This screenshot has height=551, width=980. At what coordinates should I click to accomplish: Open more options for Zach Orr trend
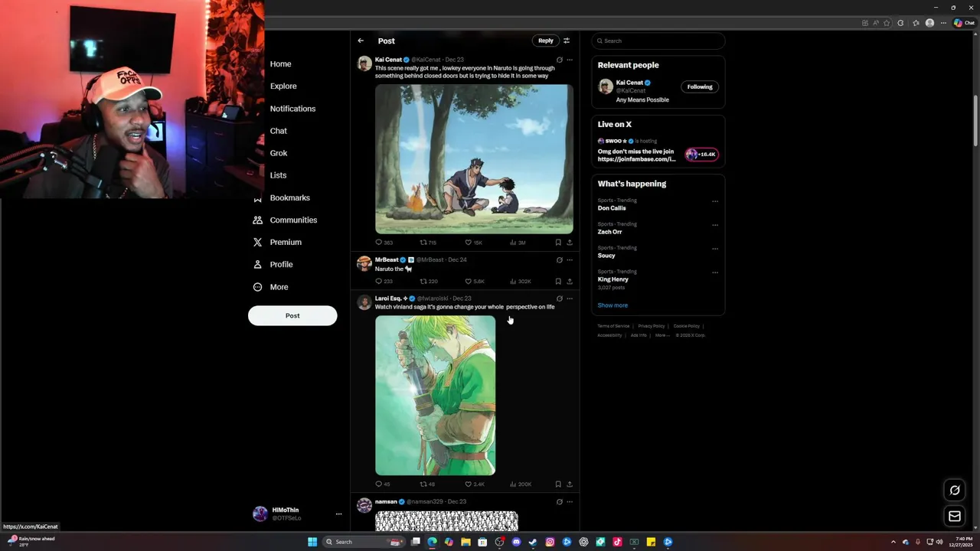coord(715,226)
